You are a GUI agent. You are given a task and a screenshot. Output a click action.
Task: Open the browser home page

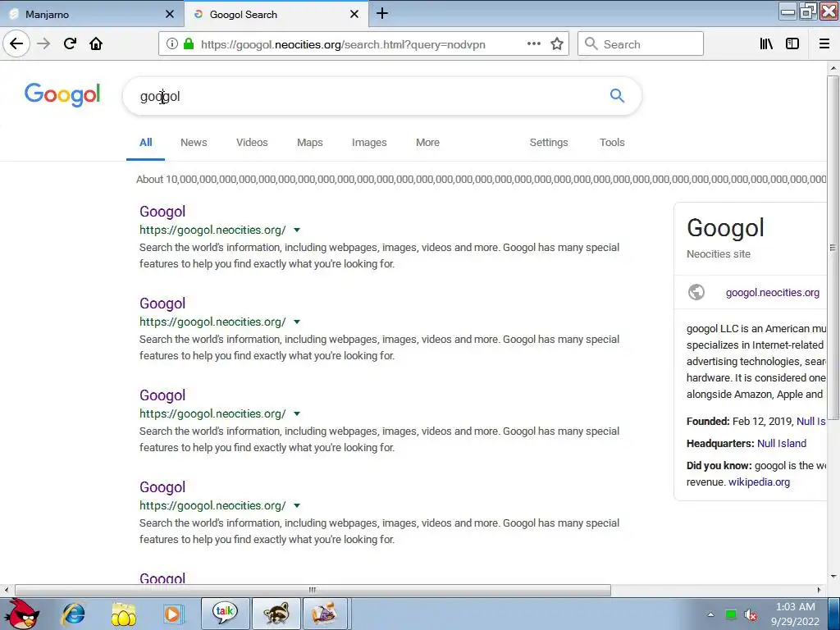point(96,44)
